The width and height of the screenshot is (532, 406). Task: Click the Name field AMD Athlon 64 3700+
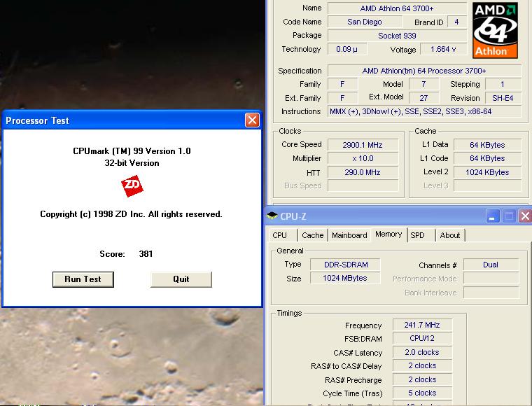[397, 8]
